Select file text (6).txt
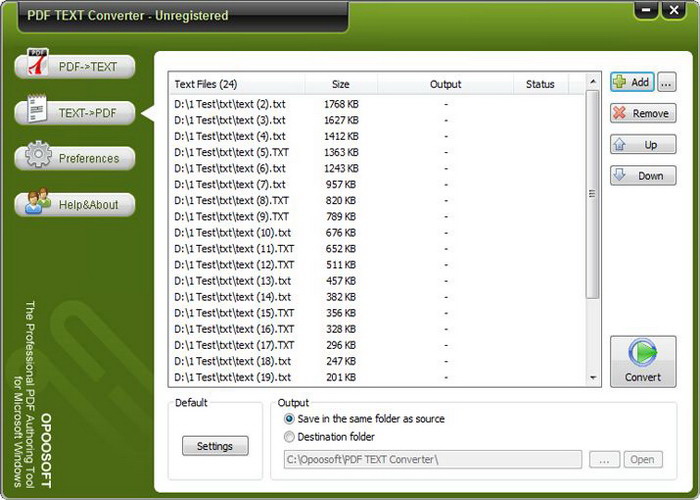 coord(377,168)
